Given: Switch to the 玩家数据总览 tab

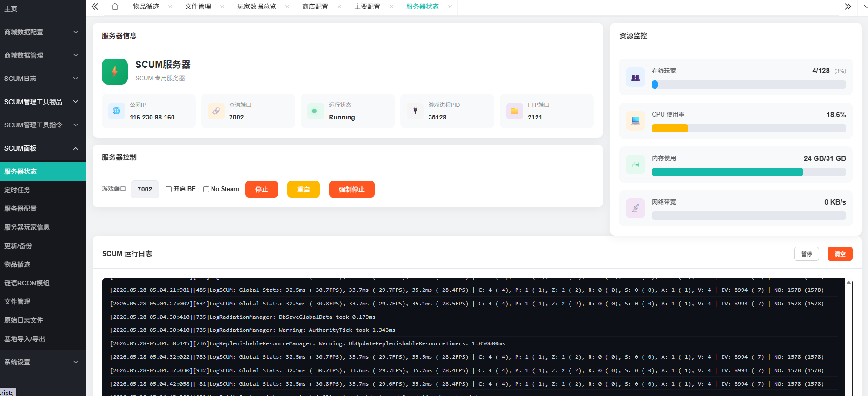Looking at the screenshot, I should tap(257, 7).
